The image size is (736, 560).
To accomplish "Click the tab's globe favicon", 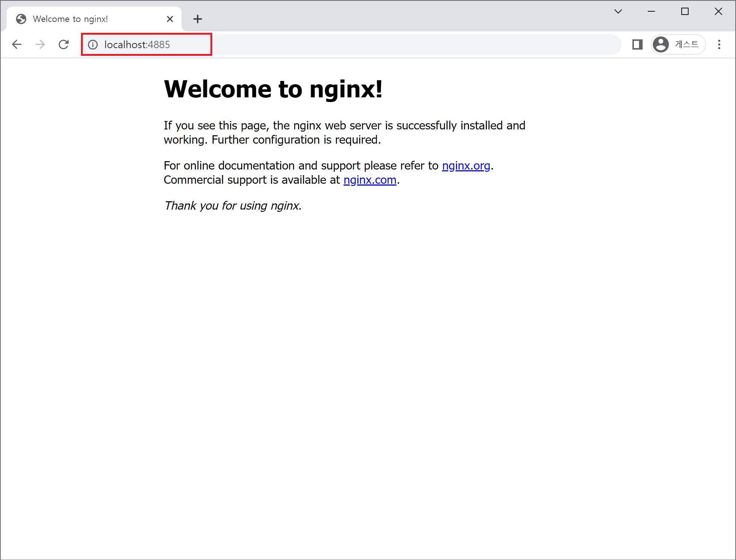I will (x=21, y=19).
